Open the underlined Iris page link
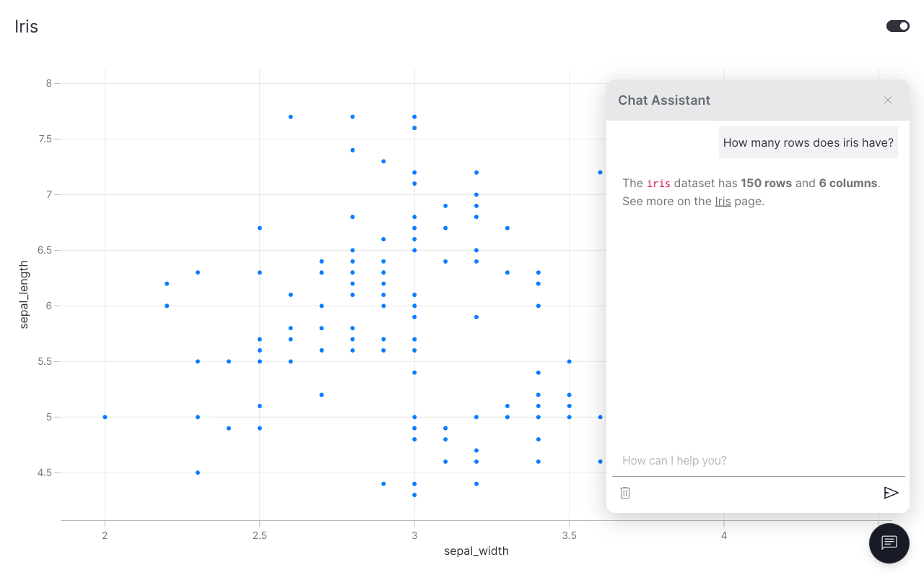 pos(723,202)
